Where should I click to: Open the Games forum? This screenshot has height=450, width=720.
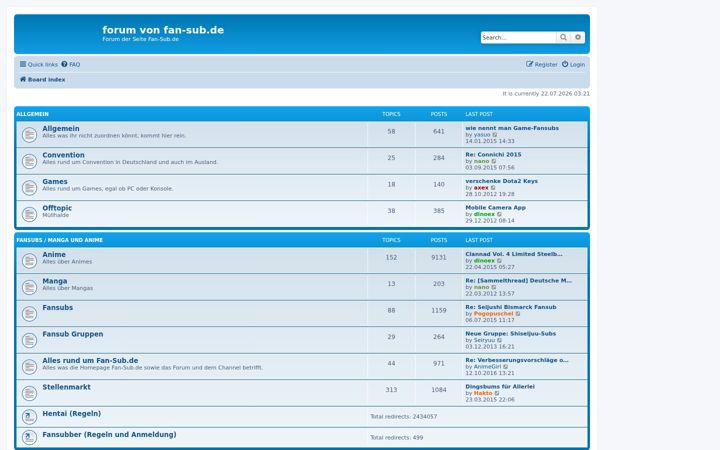tap(55, 181)
